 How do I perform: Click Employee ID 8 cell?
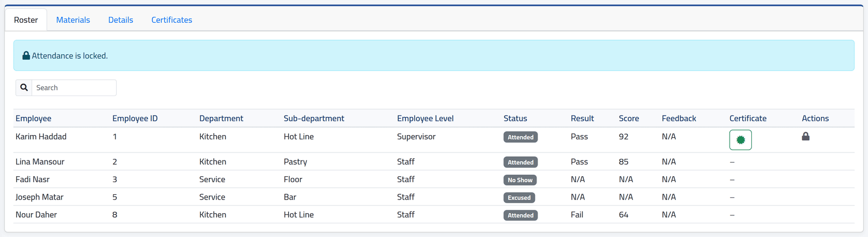pyautogui.click(x=115, y=215)
